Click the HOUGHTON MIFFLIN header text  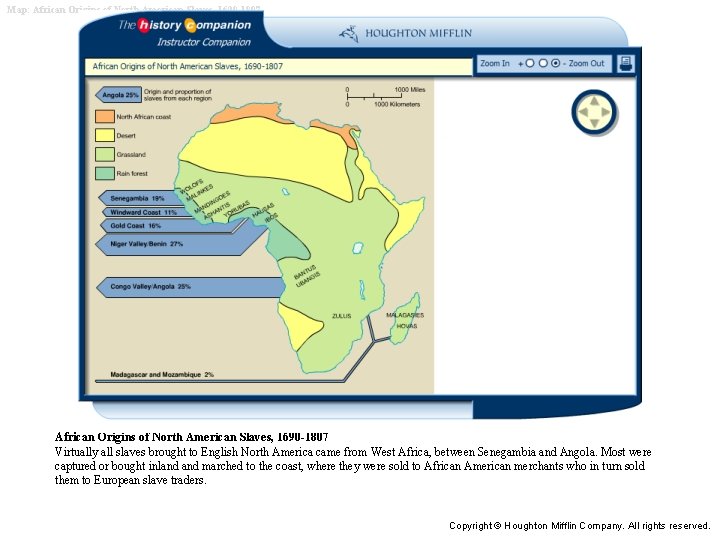[x=418, y=34]
